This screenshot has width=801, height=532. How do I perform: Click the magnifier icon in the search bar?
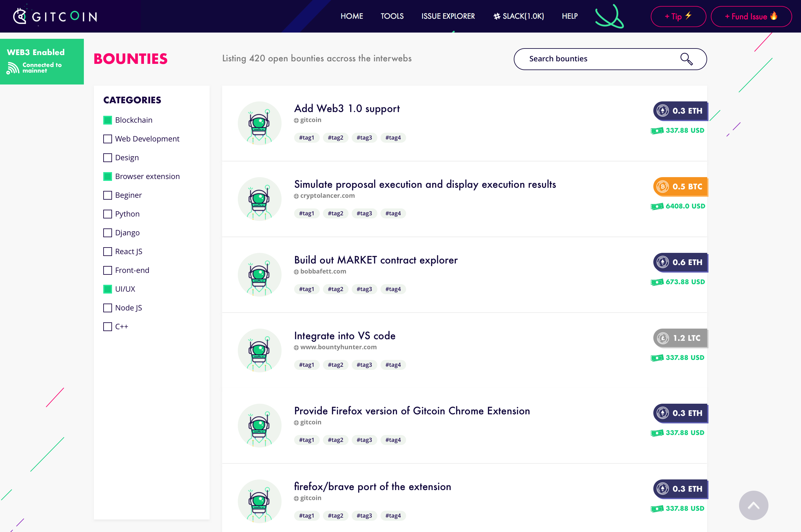(687, 59)
